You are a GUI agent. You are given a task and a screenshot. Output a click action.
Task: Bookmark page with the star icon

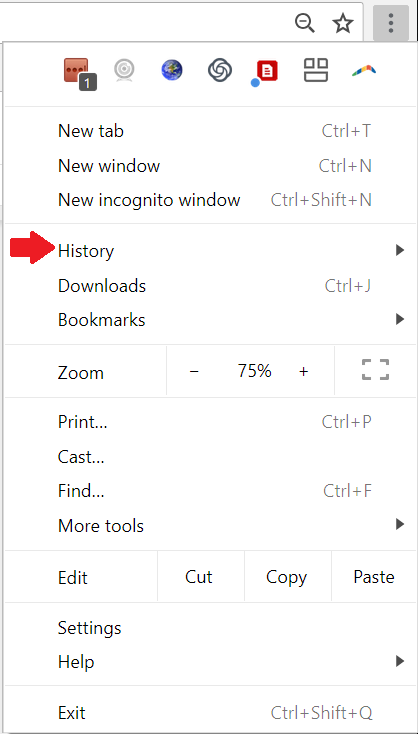click(x=343, y=23)
